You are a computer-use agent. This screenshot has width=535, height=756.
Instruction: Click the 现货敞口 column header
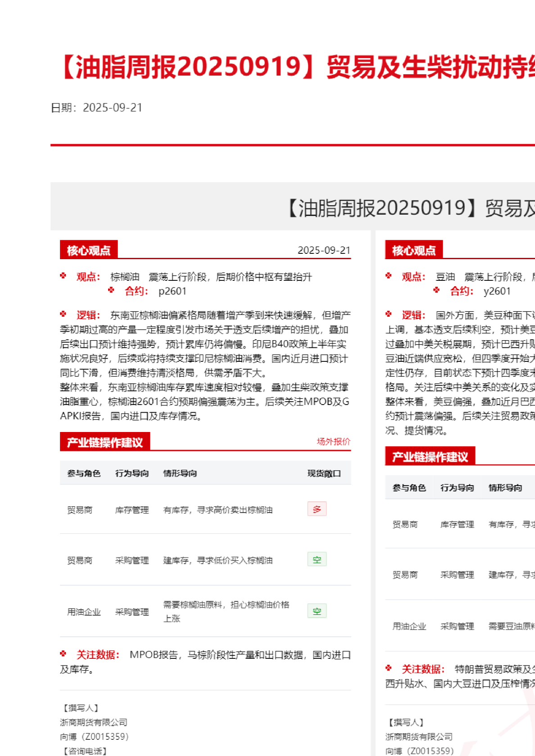coord(324,473)
